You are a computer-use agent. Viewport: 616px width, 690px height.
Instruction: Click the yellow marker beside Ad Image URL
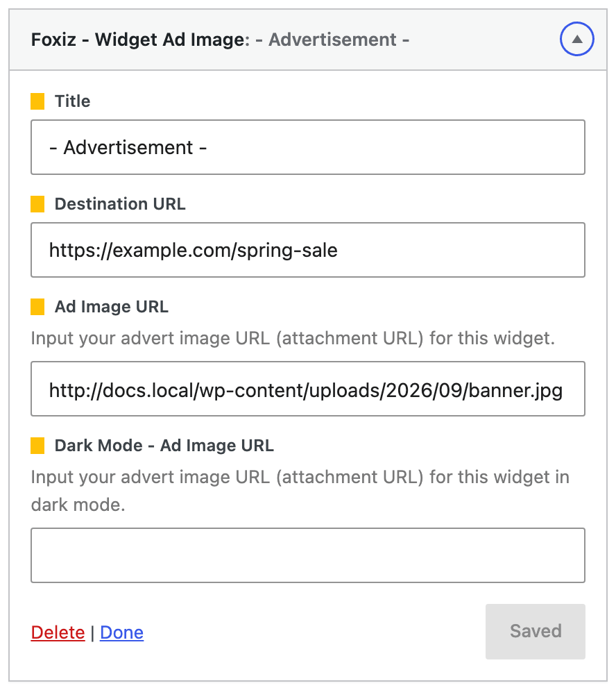(x=37, y=307)
